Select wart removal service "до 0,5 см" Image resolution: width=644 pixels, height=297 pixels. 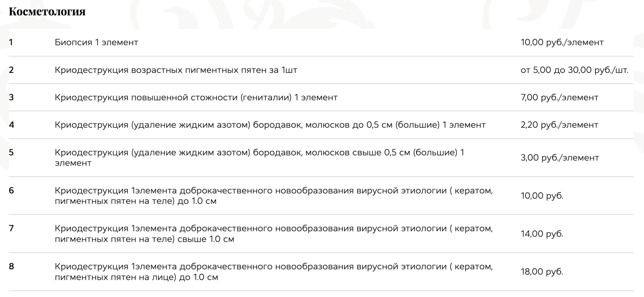(270, 125)
